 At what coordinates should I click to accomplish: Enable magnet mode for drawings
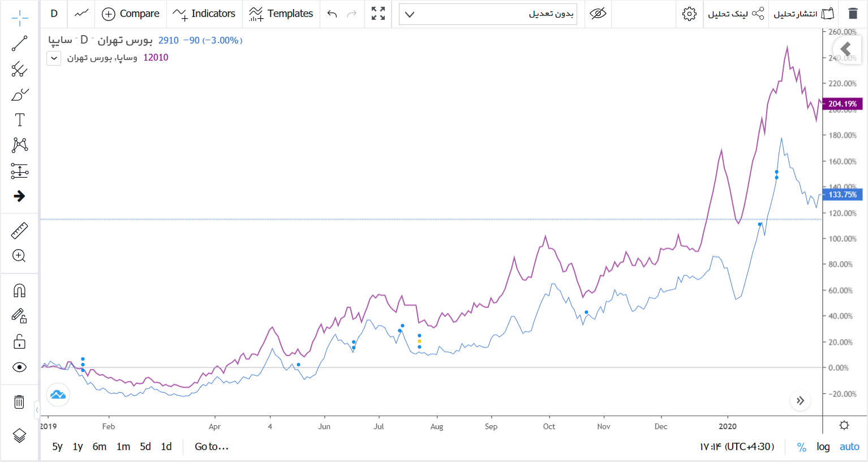19,291
